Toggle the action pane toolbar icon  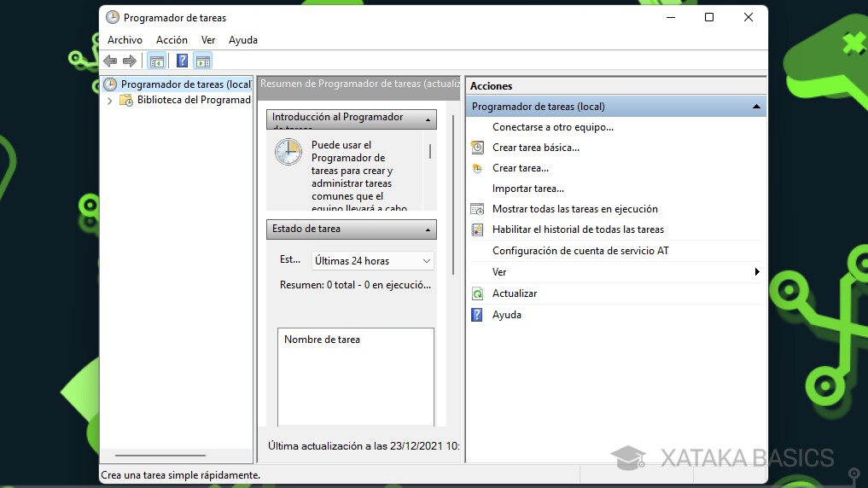(202, 61)
